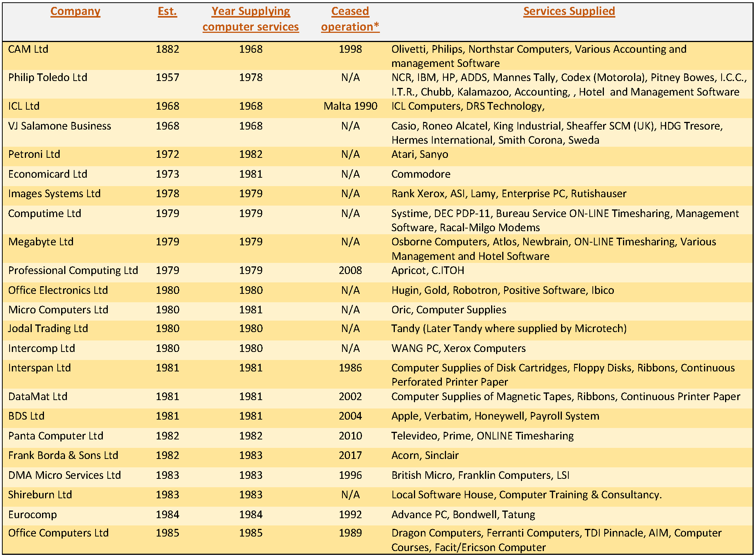Select the Eurocomp row

click(32, 514)
